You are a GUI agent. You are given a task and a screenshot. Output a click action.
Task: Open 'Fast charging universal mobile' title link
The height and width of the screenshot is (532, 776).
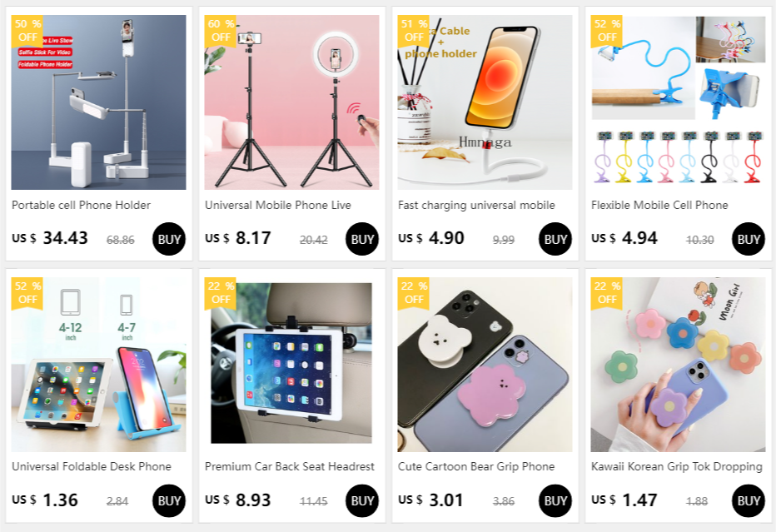[476, 205]
